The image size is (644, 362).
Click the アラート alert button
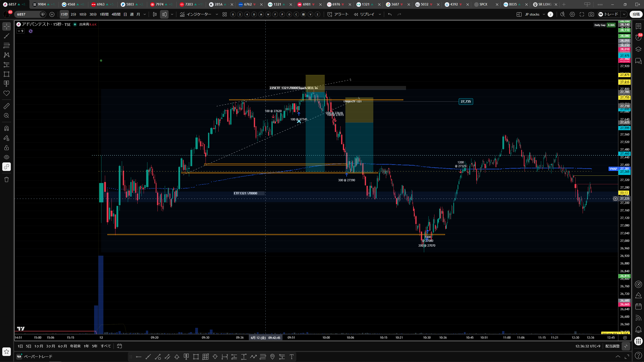point(338,14)
